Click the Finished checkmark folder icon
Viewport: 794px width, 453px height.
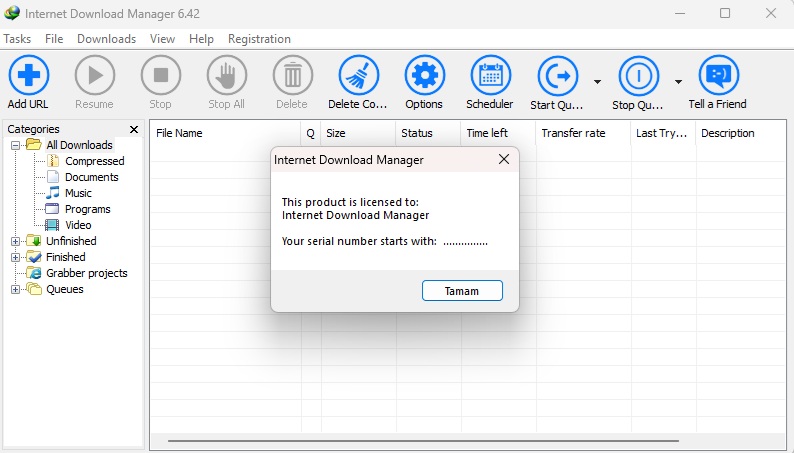[x=34, y=257]
